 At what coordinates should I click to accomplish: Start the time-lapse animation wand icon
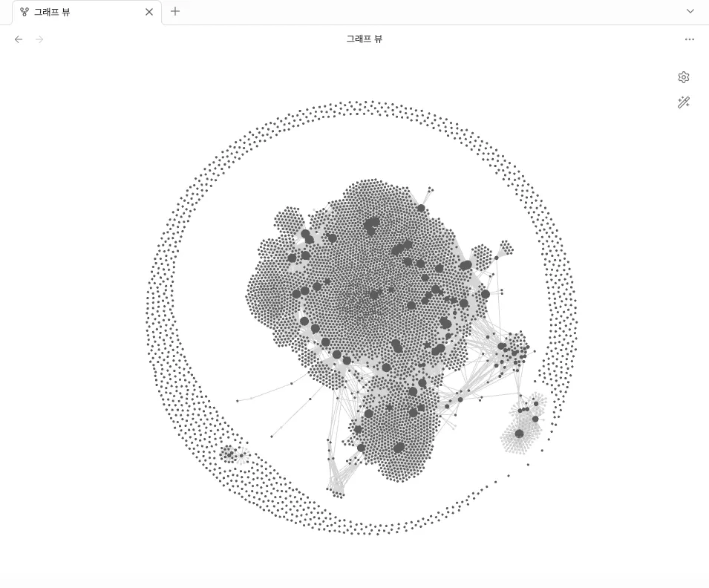click(683, 102)
